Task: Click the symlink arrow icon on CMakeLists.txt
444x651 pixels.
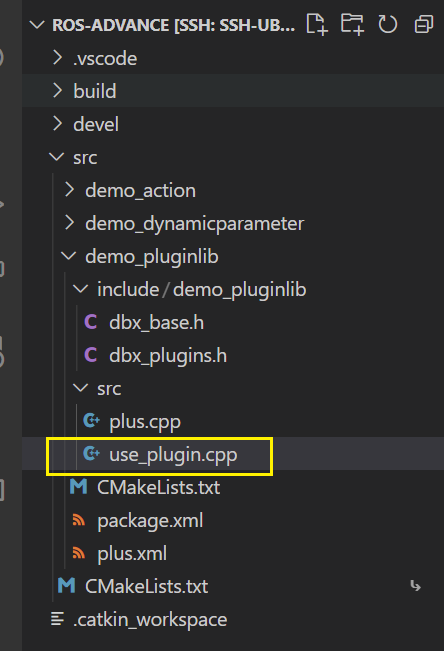Action: (x=415, y=586)
